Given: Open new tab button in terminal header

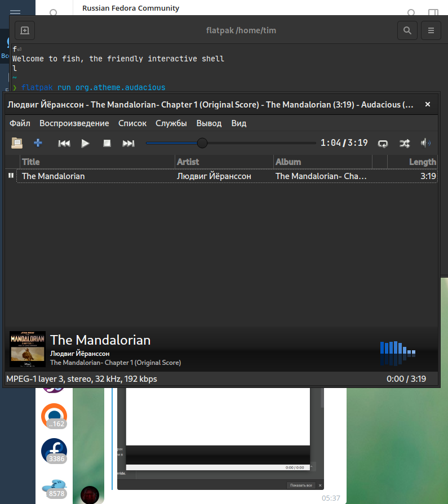Looking at the screenshot, I should coord(25,30).
